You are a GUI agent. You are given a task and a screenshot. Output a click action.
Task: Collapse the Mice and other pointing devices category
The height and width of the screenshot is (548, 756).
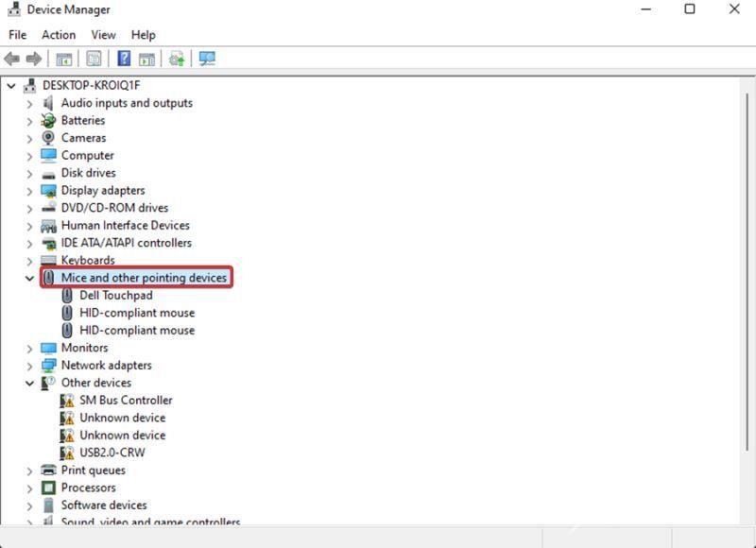(29, 278)
